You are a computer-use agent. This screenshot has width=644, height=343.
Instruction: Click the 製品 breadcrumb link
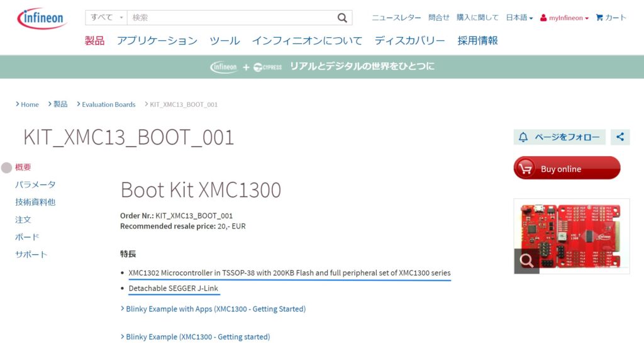(x=60, y=104)
